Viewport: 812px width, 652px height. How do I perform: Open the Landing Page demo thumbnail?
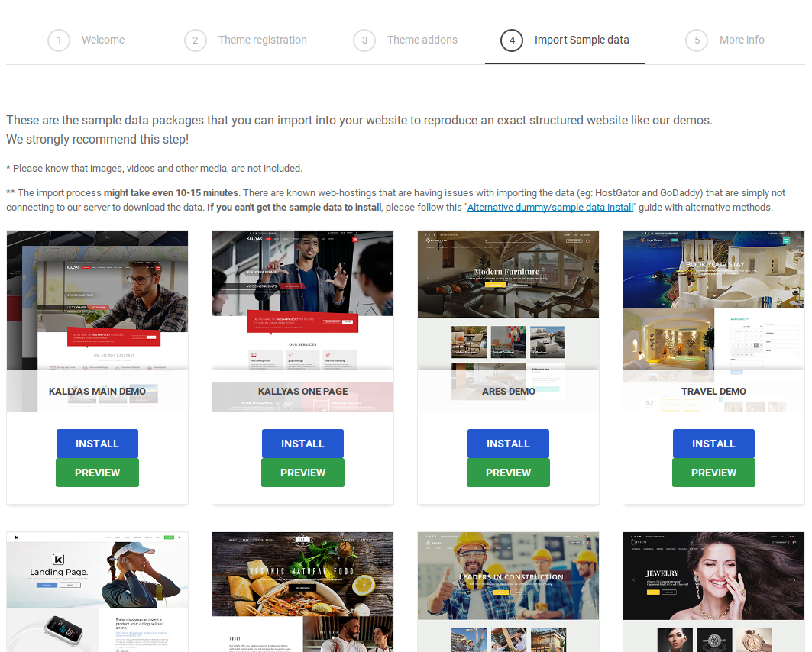point(97,592)
